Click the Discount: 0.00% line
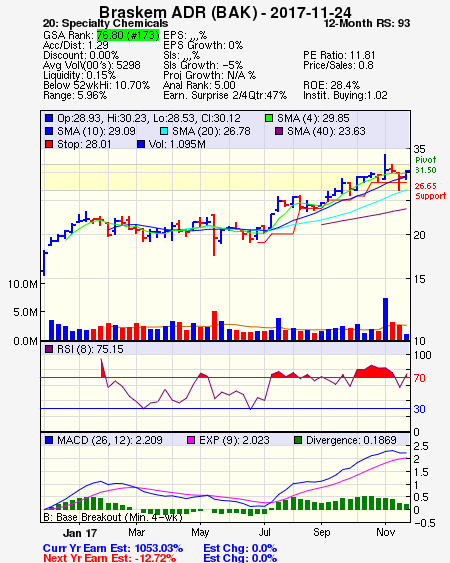450x563 pixels. click(81, 55)
